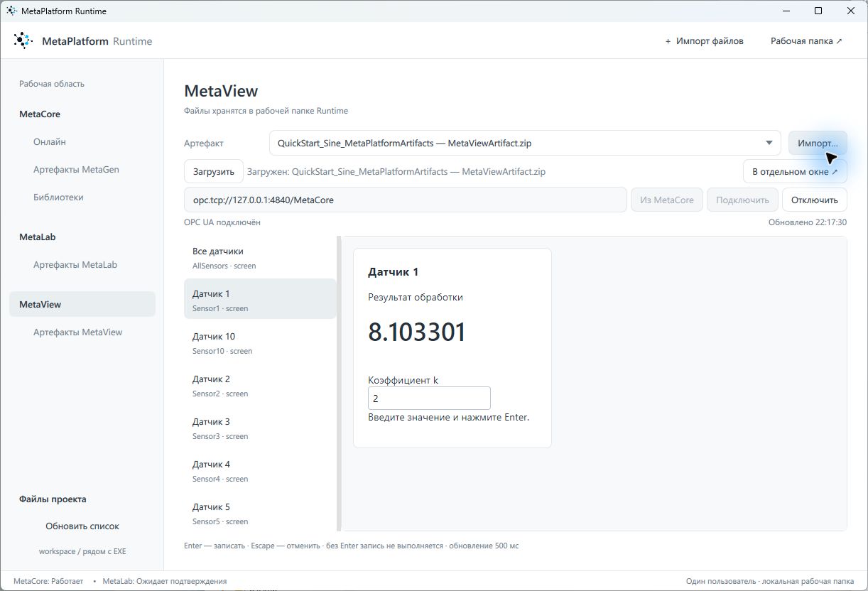The width and height of the screenshot is (868, 591).
Task: Select Датчик 3 in screen list
Action: point(260,428)
